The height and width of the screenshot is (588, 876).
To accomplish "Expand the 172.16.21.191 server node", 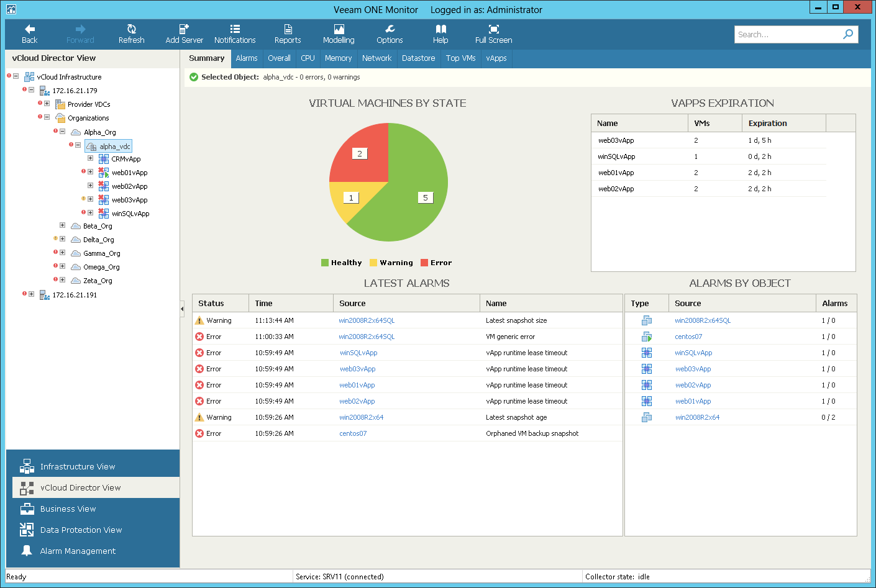I will click(31, 294).
